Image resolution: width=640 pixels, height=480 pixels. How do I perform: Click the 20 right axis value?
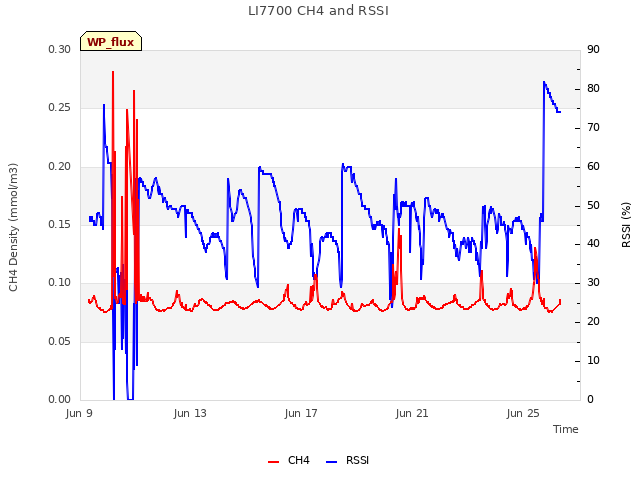tap(593, 322)
